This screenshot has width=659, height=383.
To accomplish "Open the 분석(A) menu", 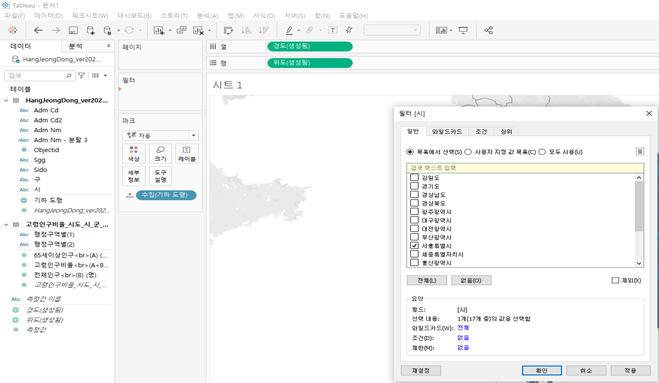I will (208, 16).
